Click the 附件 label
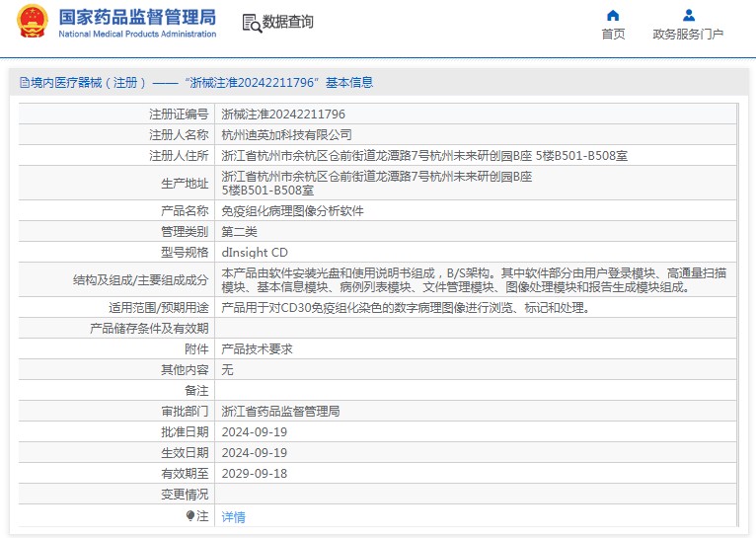The height and width of the screenshot is (538, 756). (196, 349)
